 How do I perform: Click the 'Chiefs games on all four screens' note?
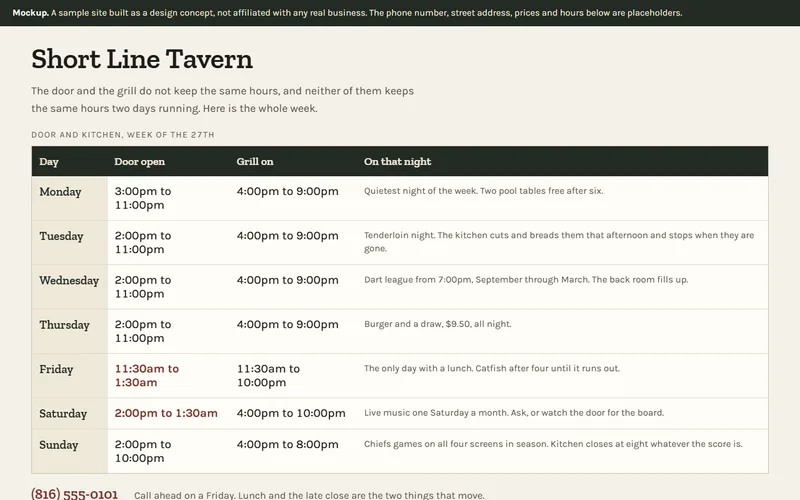[553, 444]
